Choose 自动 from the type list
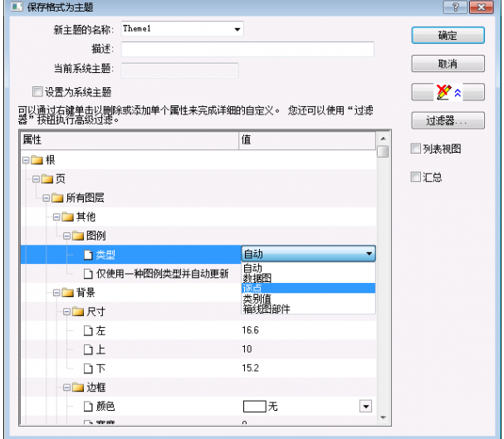 coord(308,267)
